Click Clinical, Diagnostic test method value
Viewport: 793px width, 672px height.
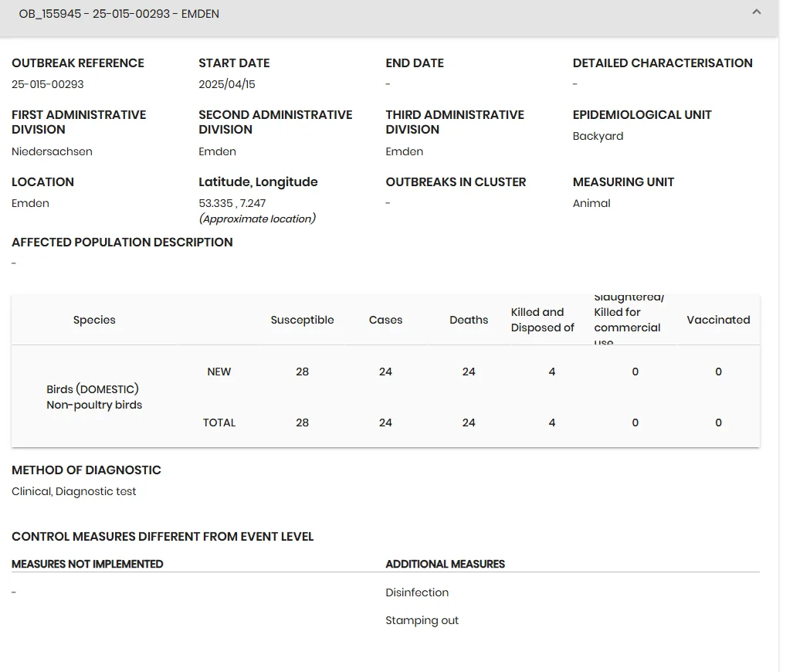[x=74, y=491]
